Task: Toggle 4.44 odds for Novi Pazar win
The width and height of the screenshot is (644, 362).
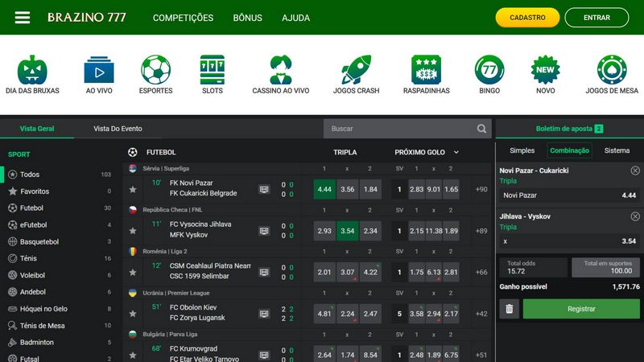Action: pos(324,189)
